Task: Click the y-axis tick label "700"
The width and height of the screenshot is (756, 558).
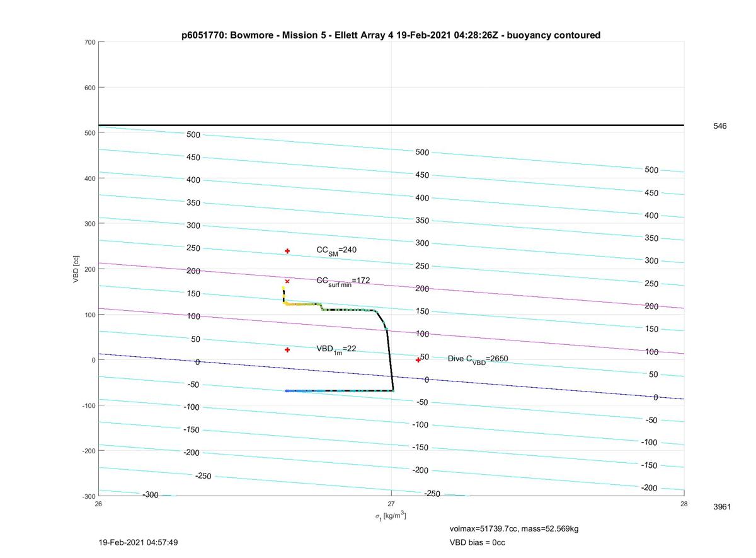Action: (x=89, y=42)
